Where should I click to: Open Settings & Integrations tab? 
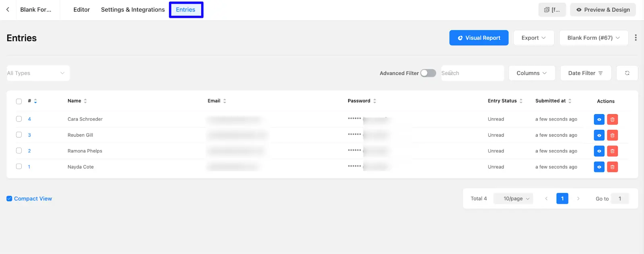coord(132,10)
